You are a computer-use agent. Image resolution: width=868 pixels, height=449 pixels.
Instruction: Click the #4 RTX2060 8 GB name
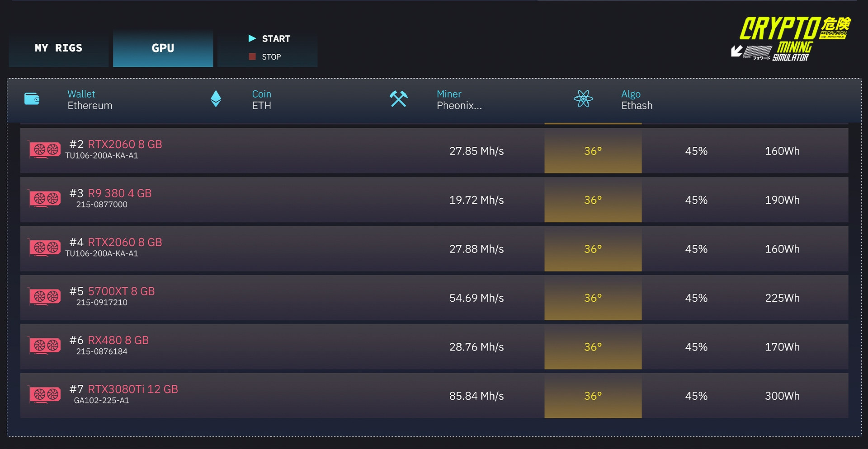(x=125, y=242)
